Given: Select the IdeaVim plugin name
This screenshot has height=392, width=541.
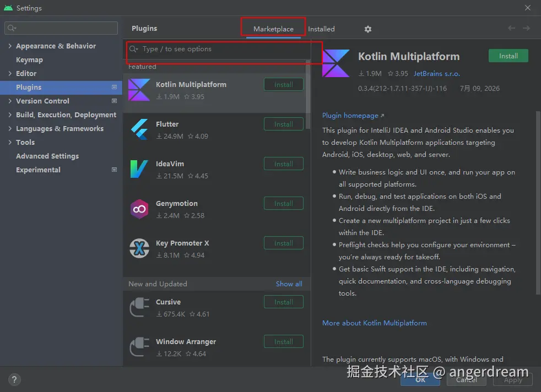Looking at the screenshot, I should point(170,164).
